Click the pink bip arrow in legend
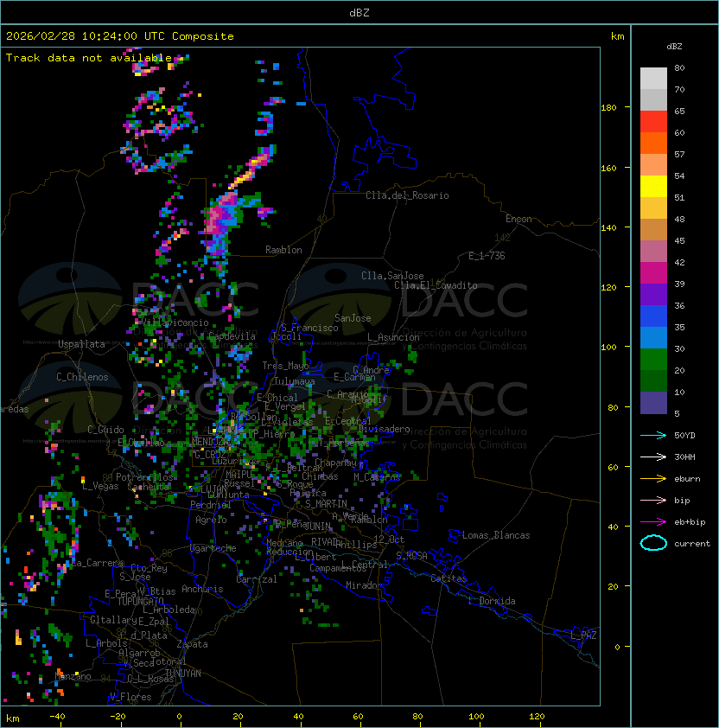Screen dimensions: 719x728 click(653, 500)
